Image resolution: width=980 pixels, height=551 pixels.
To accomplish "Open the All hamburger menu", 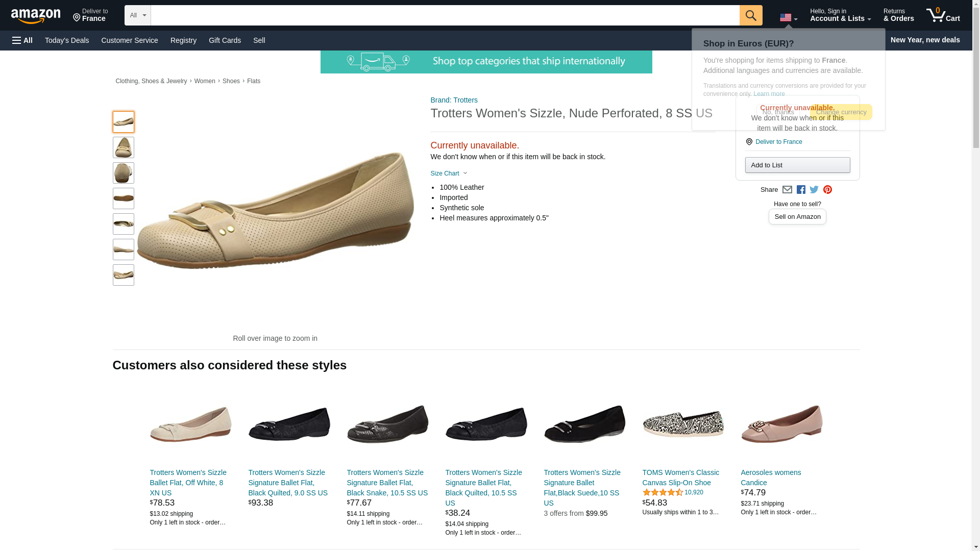I will click(x=22, y=40).
